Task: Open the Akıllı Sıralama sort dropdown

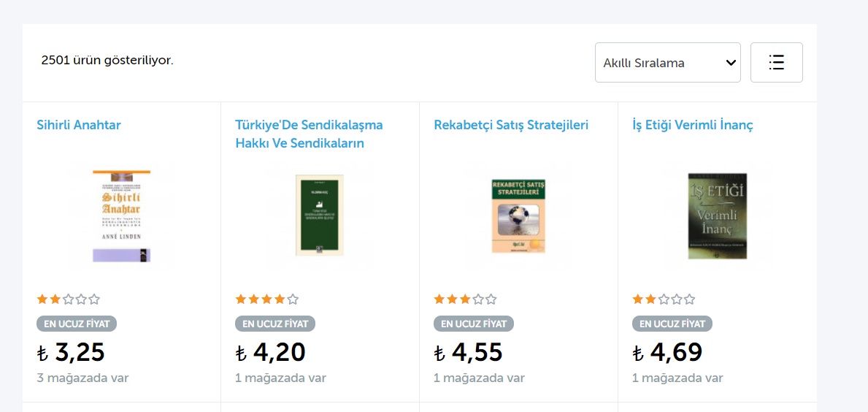Action: click(667, 63)
